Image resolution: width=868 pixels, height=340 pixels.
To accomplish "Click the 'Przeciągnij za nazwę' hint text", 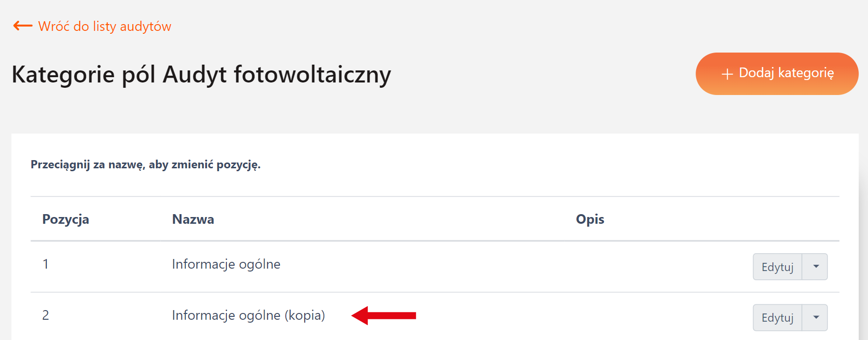I will 145,165.
